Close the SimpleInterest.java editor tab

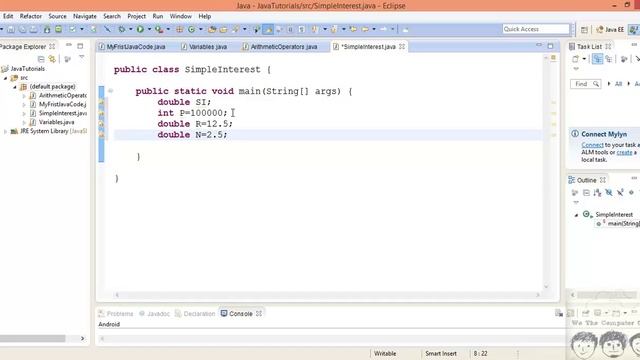pyautogui.click(x=402, y=47)
